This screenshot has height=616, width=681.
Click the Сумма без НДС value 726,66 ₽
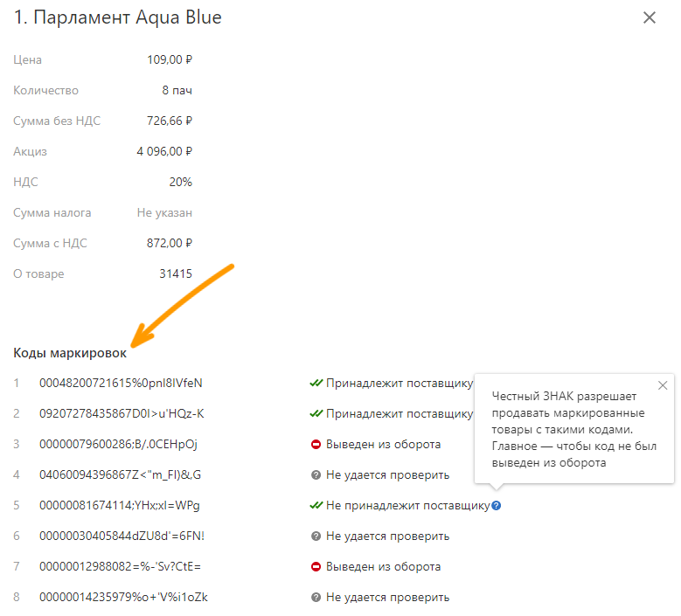click(170, 121)
